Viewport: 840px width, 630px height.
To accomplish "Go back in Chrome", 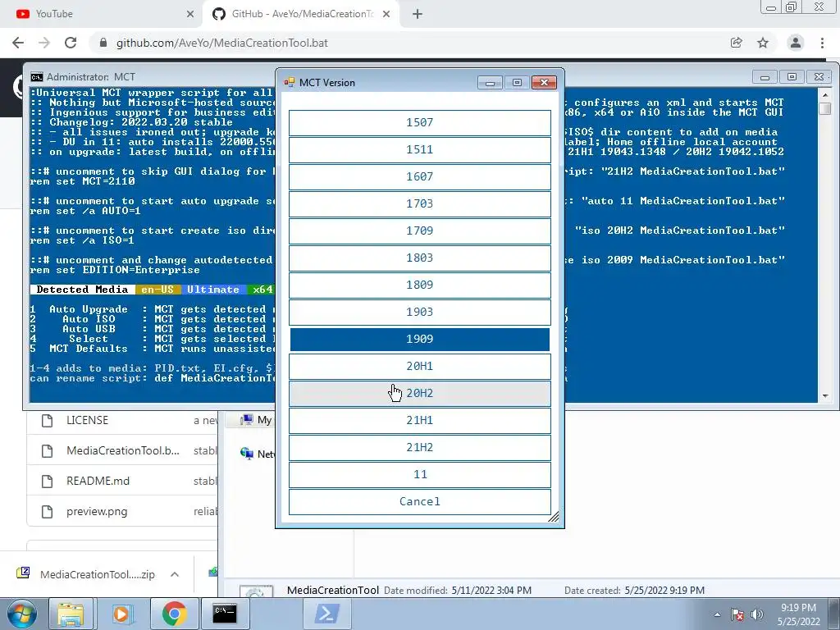I will pos(18,43).
